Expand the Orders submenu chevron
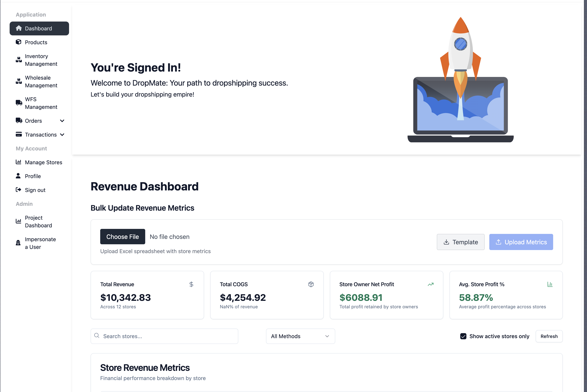The image size is (587, 392). [62, 121]
